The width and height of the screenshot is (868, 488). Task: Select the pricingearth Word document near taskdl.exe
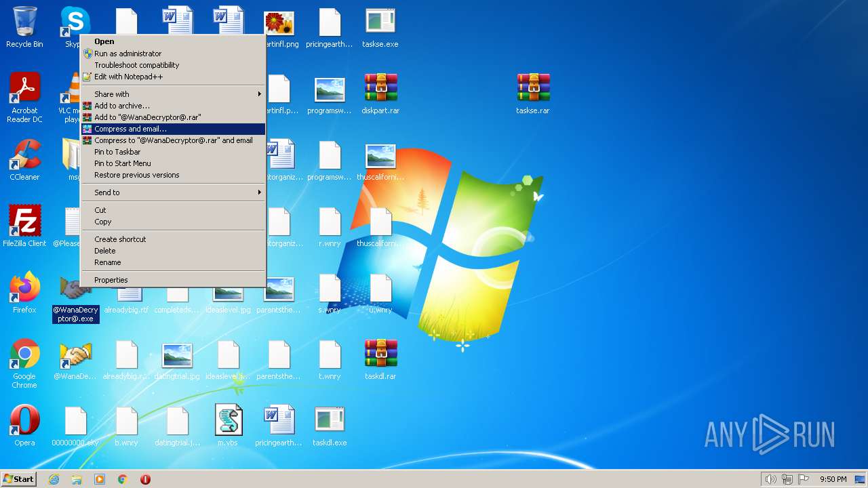279,426
